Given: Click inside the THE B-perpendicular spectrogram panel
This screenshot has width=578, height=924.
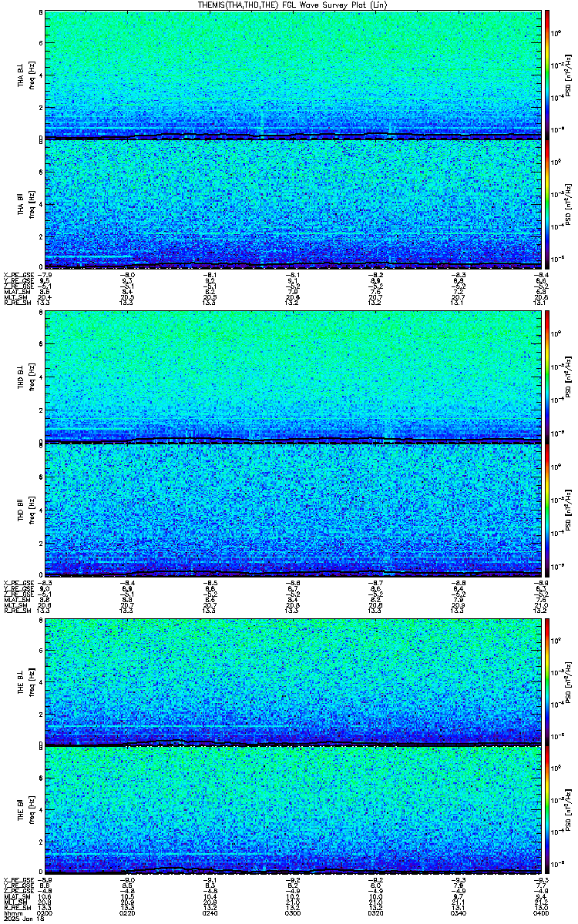Looking at the screenshot, I should click(292, 681).
